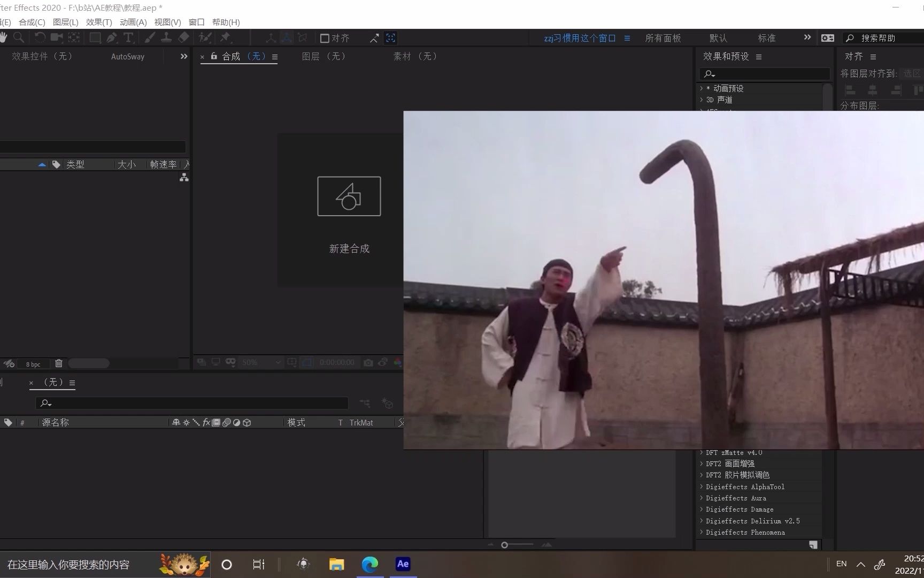Expand the Digieffects Aura category
Viewport: 924px width, 578px height.
702,498
